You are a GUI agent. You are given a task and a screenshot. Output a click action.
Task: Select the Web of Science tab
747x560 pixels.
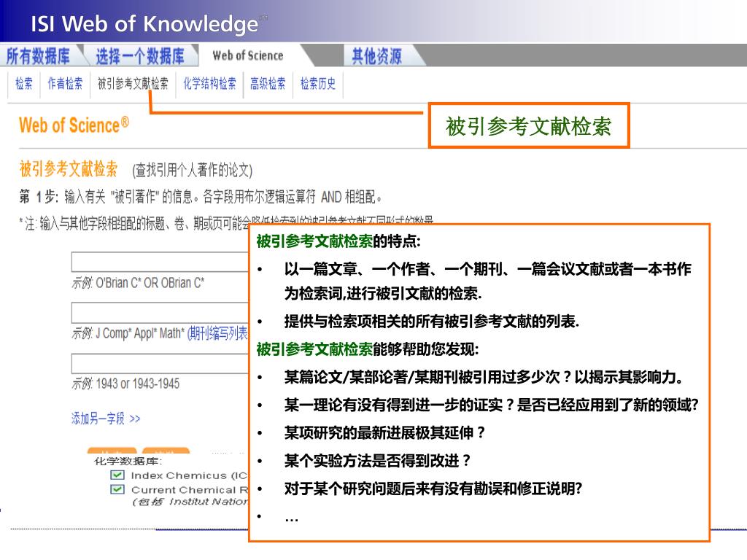pyautogui.click(x=248, y=55)
